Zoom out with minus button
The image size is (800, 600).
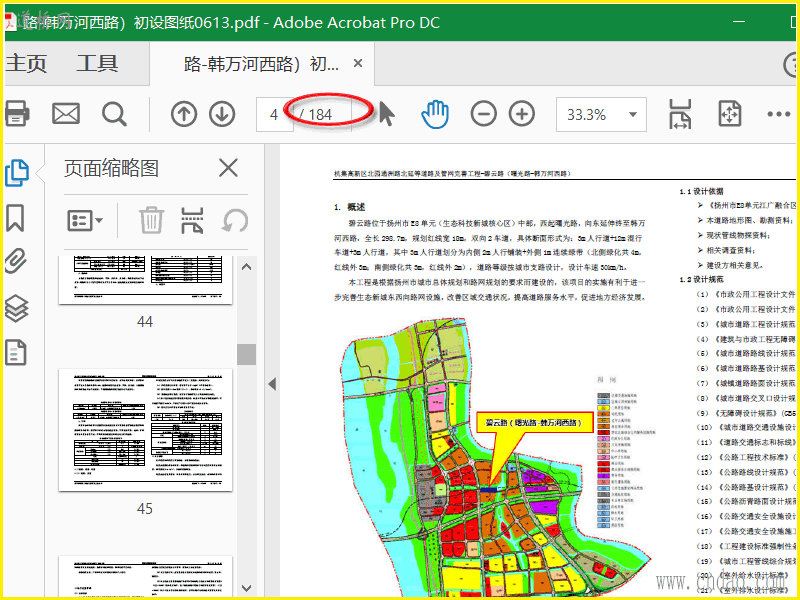tap(484, 114)
